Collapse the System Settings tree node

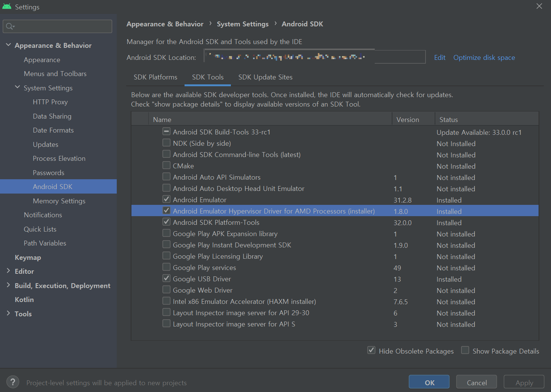point(17,87)
